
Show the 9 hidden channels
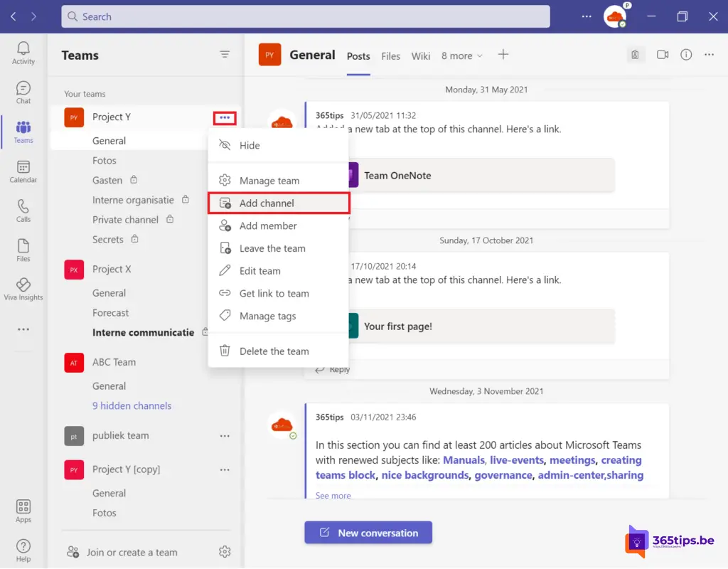132,406
